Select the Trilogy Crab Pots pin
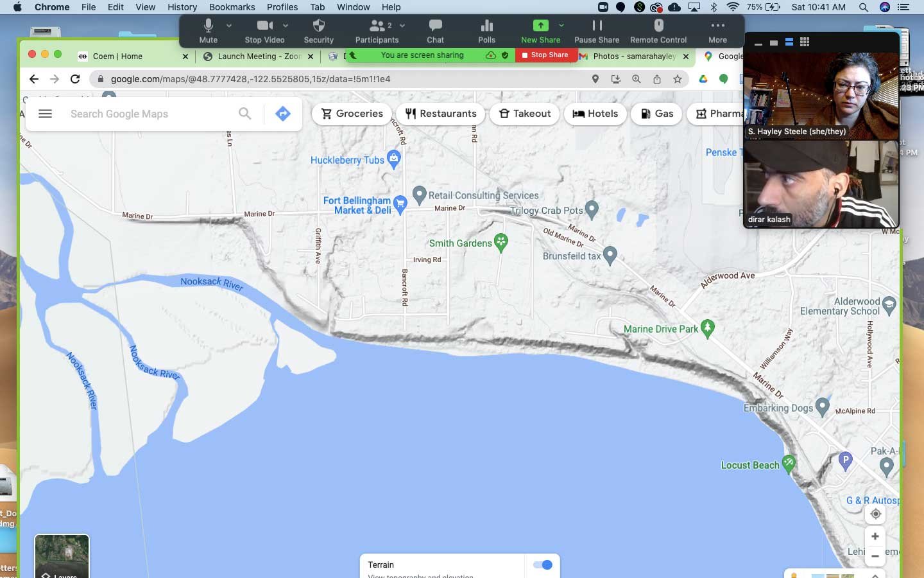The width and height of the screenshot is (924, 578). click(592, 208)
